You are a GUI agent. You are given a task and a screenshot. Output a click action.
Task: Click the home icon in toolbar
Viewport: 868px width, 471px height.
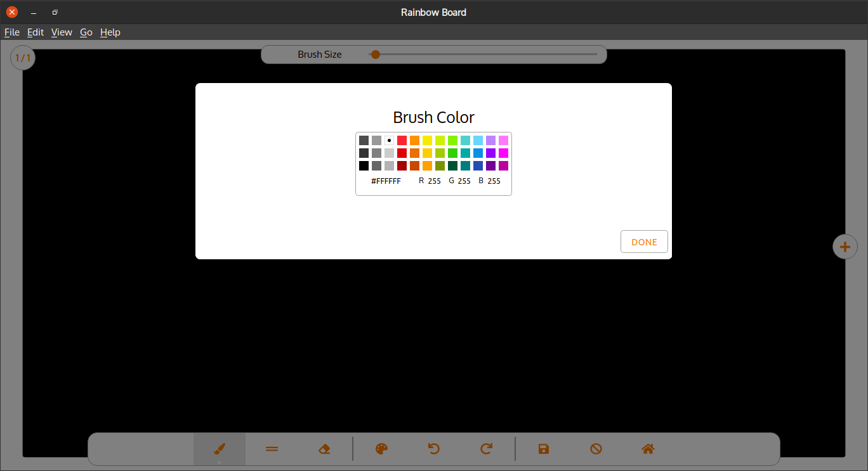click(x=648, y=449)
